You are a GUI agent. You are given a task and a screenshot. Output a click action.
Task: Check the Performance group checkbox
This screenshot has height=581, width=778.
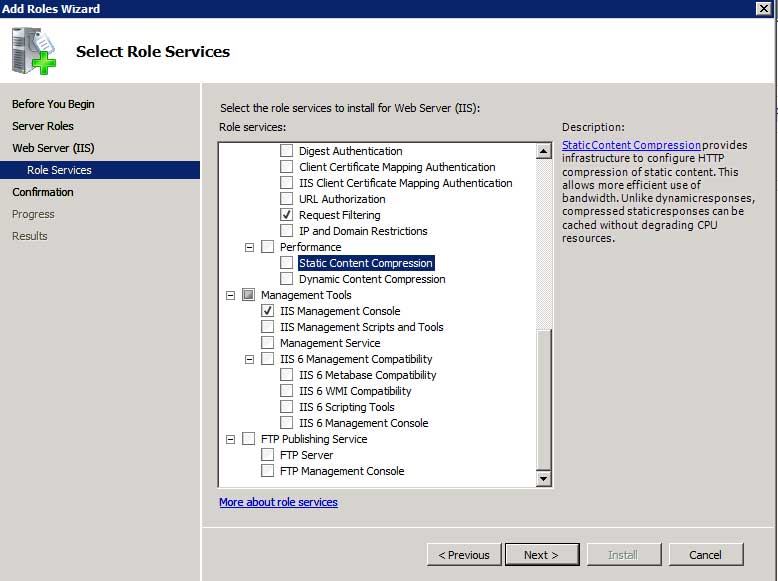point(267,247)
